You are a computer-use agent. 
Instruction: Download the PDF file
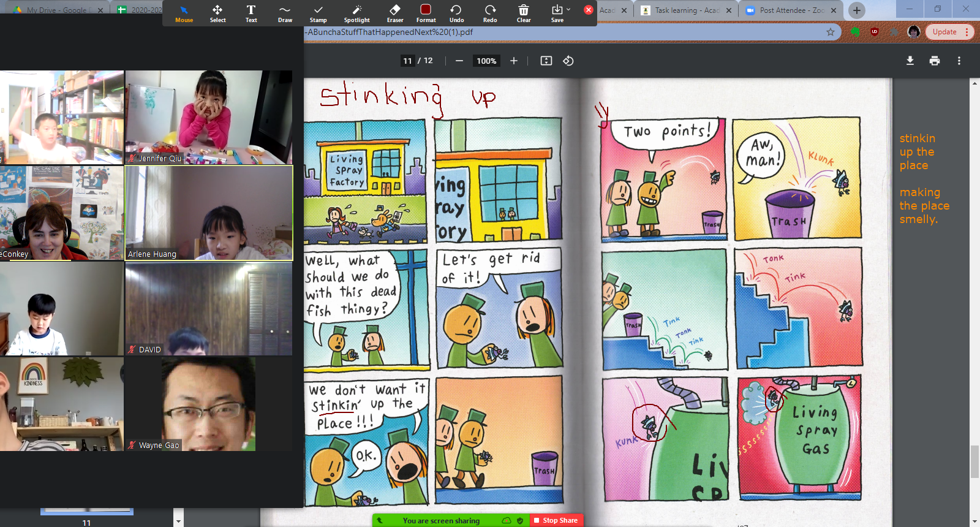(910, 61)
